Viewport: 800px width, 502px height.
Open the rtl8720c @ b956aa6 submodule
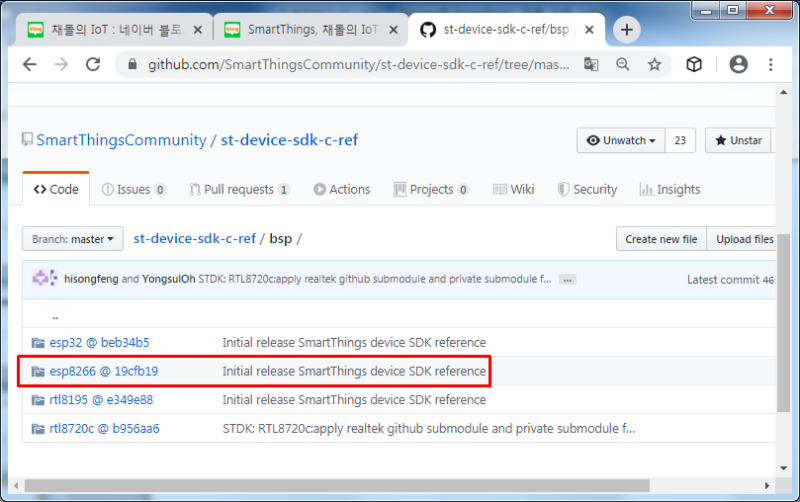pyautogui.click(x=105, y=428)
